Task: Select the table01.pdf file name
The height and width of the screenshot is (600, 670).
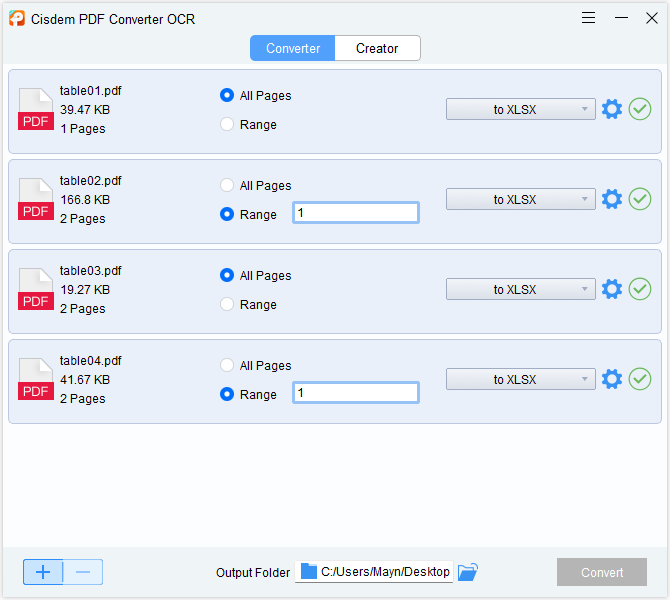Action: click(x=91, y=91)
